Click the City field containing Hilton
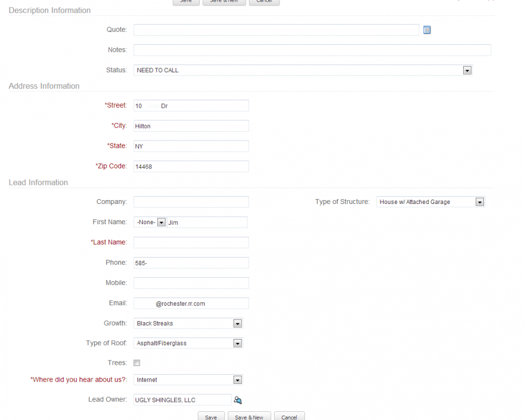 pyautogui.click(x=191, y=126)
